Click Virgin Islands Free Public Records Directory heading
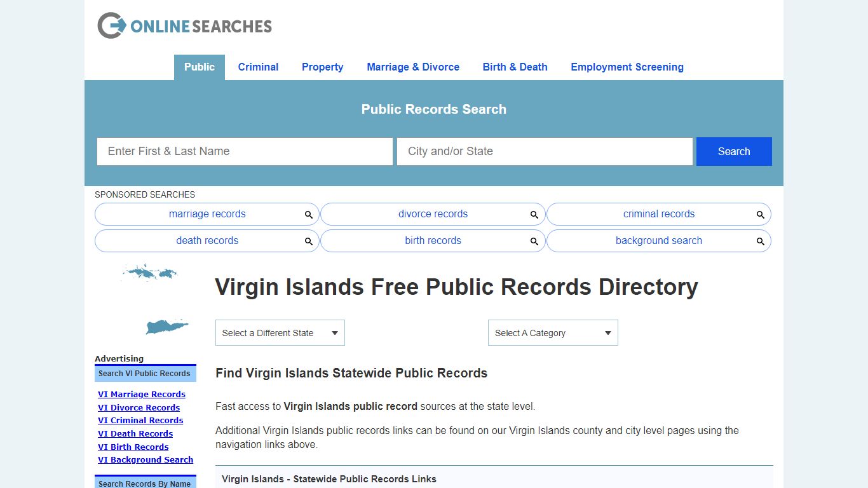Screen dimensions: 868x488 coord(456,287)
